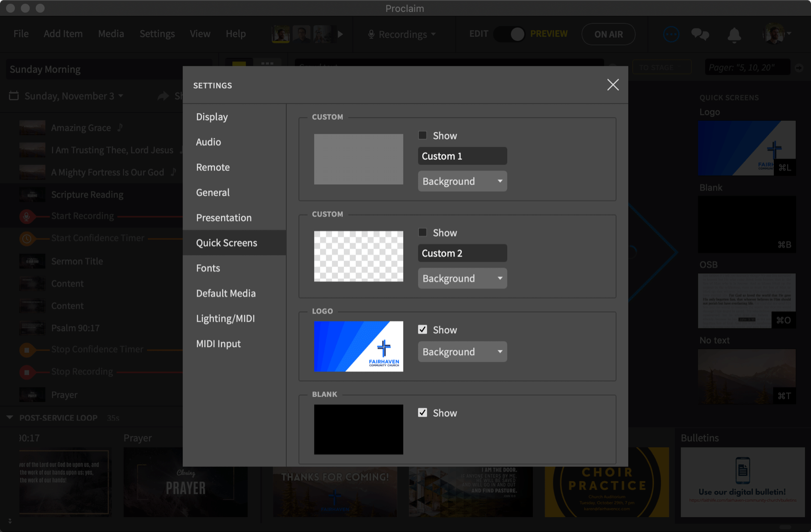Click the Pager input field
Image resolution: width=811 pixels, height=532 pixels.
point(747,67)
